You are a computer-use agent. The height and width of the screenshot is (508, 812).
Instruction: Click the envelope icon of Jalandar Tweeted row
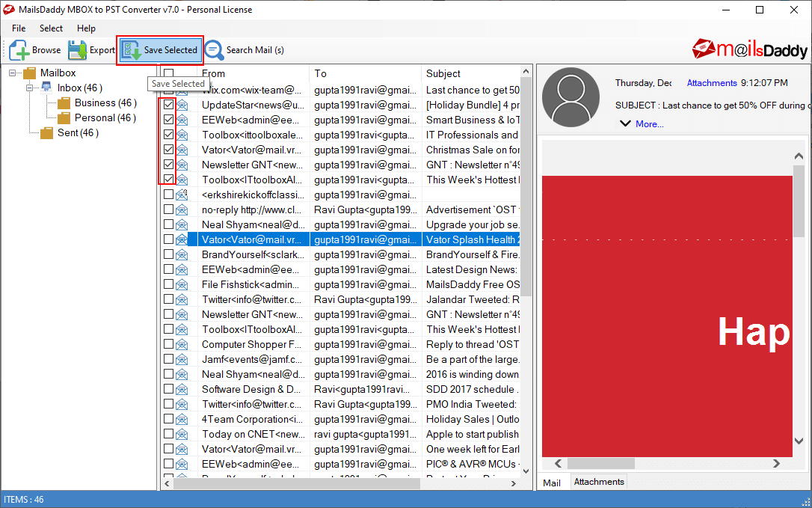tap(182, 299)
